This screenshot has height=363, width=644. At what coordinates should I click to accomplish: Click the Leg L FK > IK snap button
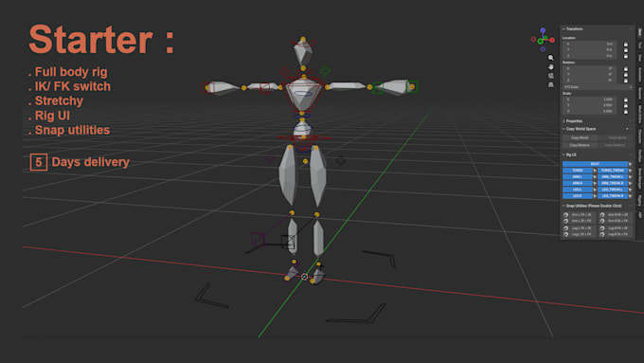pos(579,228)
